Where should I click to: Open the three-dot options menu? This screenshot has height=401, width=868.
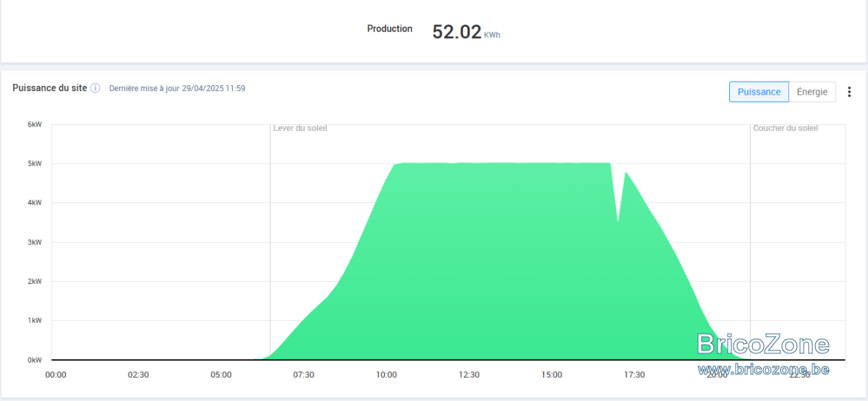tap(849, 92)
